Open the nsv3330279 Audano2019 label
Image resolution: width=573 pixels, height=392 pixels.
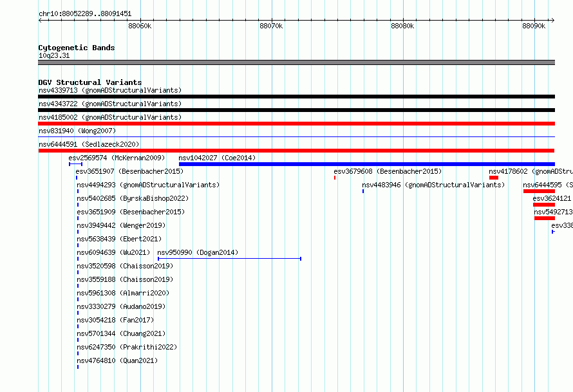[121, 306]
